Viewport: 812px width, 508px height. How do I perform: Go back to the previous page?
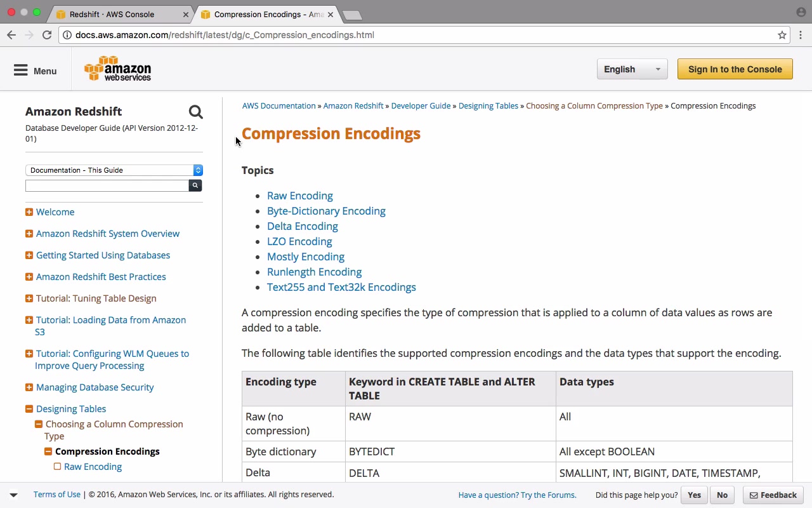[11, 35]
